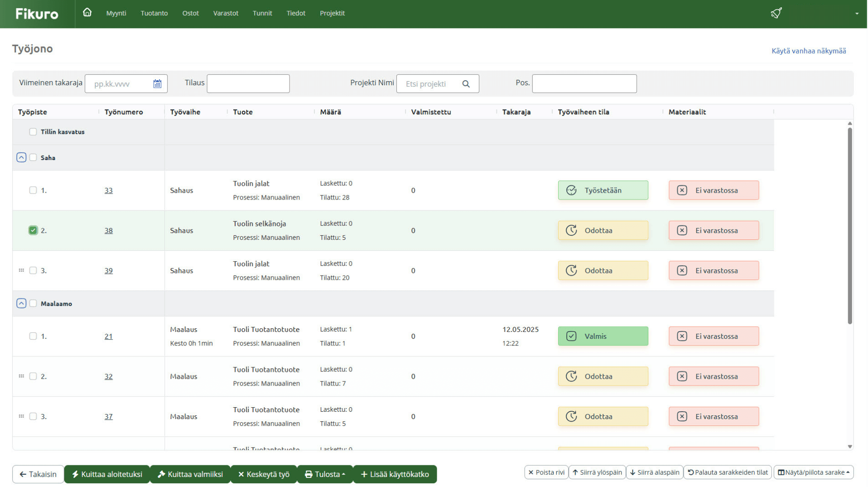Viewport: 868px width, 487px height.
Task: Open the Varastot menu
Action: click(226, 13)
